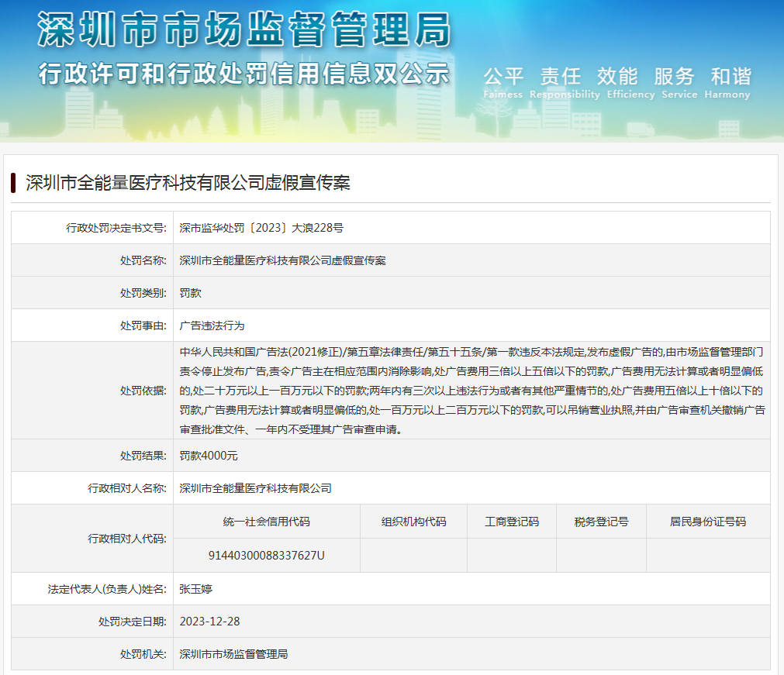
Task: Click the 责任 Responsibility slogan
Action: tap(565, 82)
